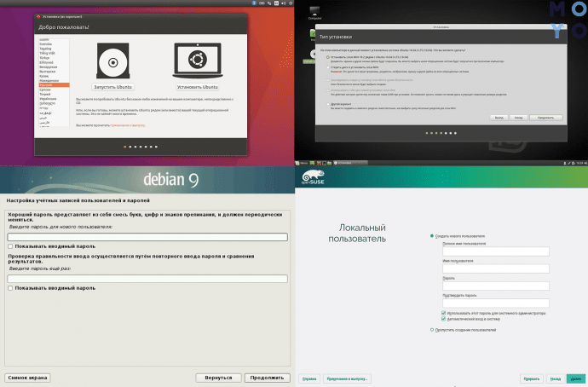588x387 pixels.
Task: Select Пропустить создание пользователей radio option
Action: tap(432, 330)
